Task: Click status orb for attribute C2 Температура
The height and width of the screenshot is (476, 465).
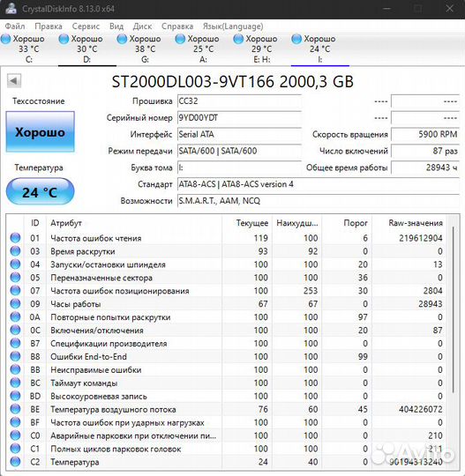Action: pyautogui.click(x=15, y=462)
